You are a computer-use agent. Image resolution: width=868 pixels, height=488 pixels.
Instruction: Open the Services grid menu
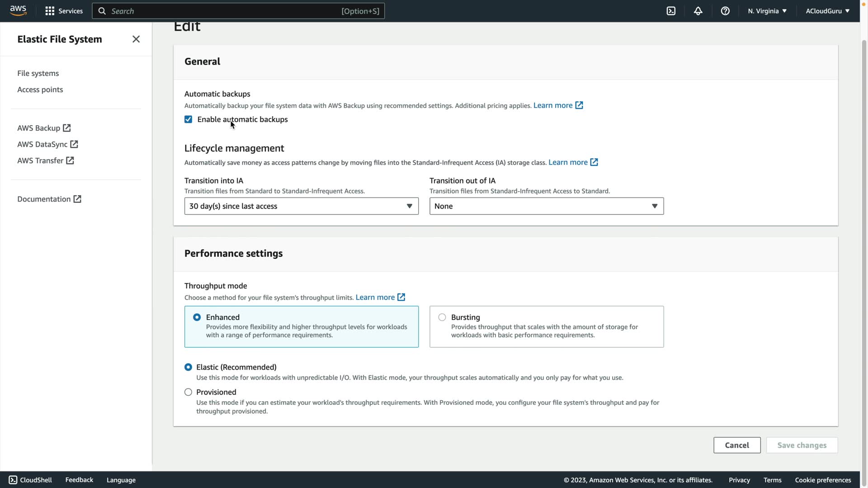point(64,11)
